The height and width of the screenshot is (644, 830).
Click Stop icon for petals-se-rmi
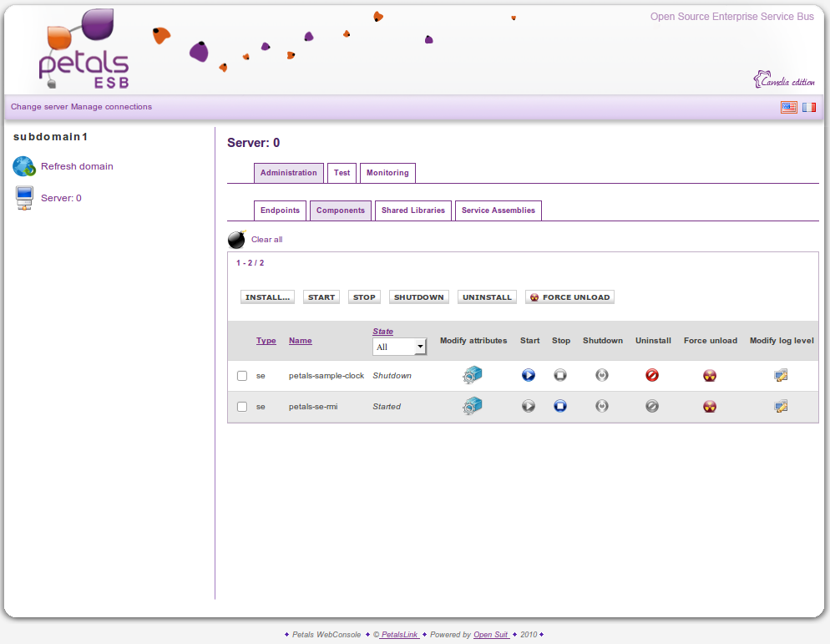[x=560, y=407]
